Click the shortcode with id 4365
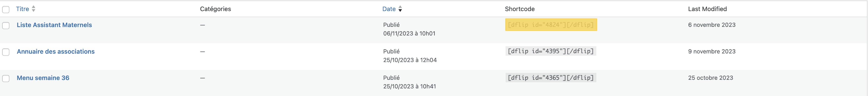Viewport: 868px width, 96px height. pyautogui.click(x=551, y=78)
